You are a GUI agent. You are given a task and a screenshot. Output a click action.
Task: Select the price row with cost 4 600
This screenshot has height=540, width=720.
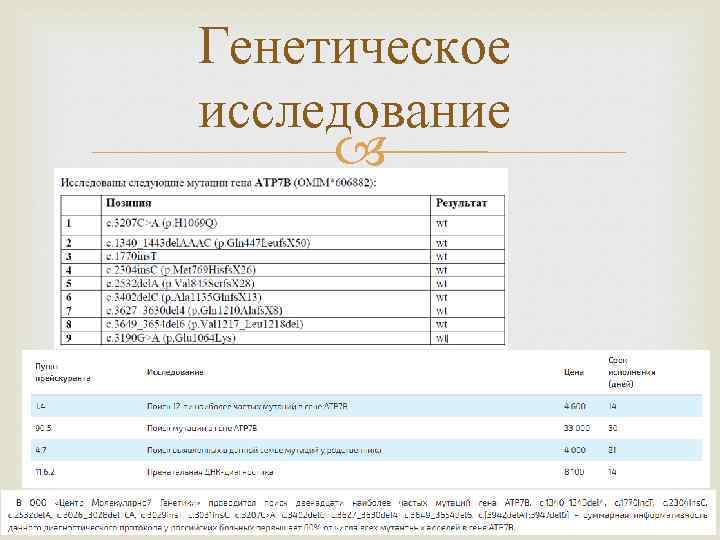[366, 406]
